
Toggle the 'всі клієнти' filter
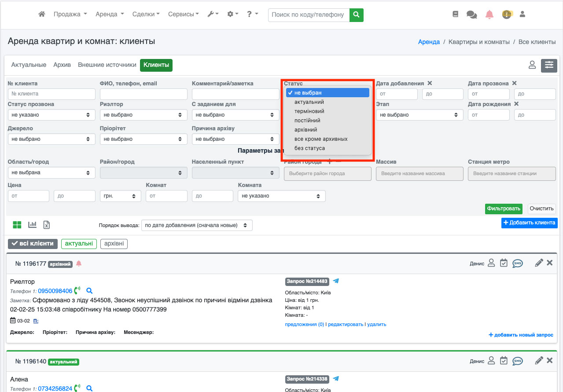click(x=33, y=244)
